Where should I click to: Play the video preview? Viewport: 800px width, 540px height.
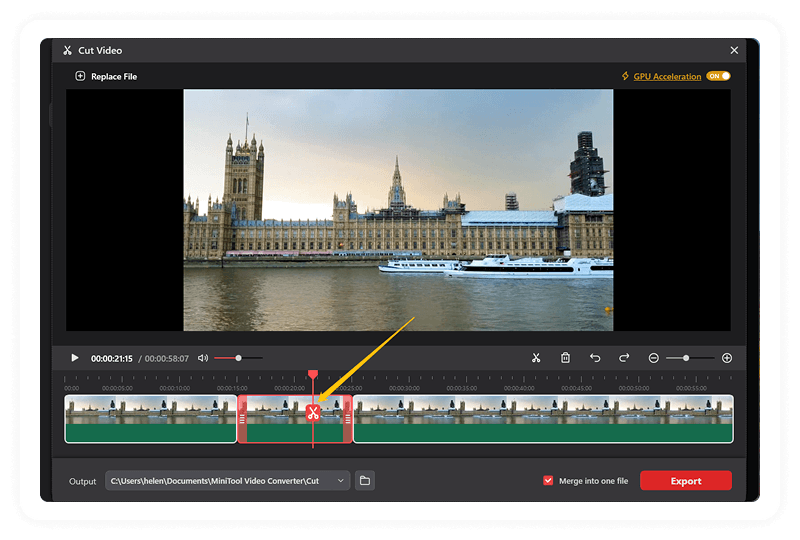[x=74, y=358]
